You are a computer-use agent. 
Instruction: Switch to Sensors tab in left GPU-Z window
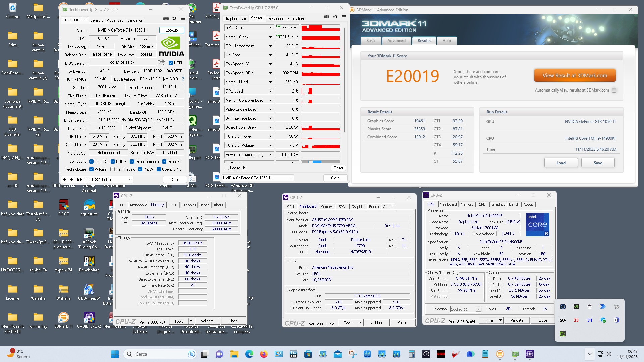pyautogui.click(x=97, y=20)
